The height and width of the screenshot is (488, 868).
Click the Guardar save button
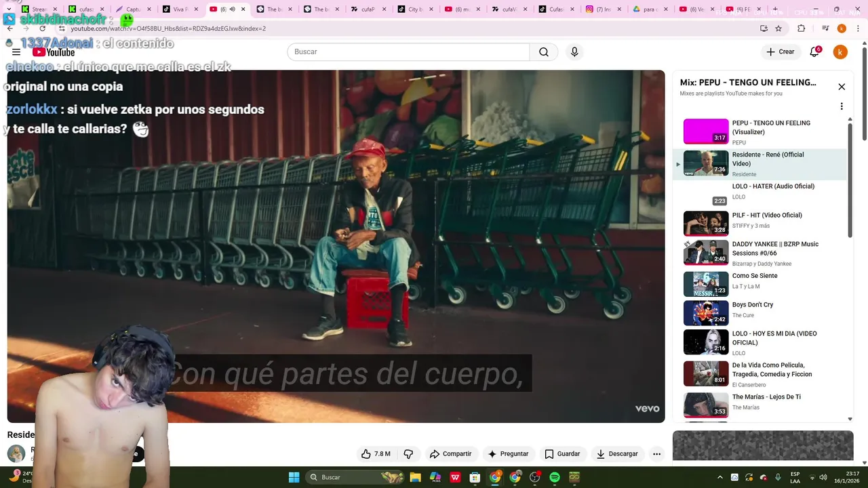point(562,454)
